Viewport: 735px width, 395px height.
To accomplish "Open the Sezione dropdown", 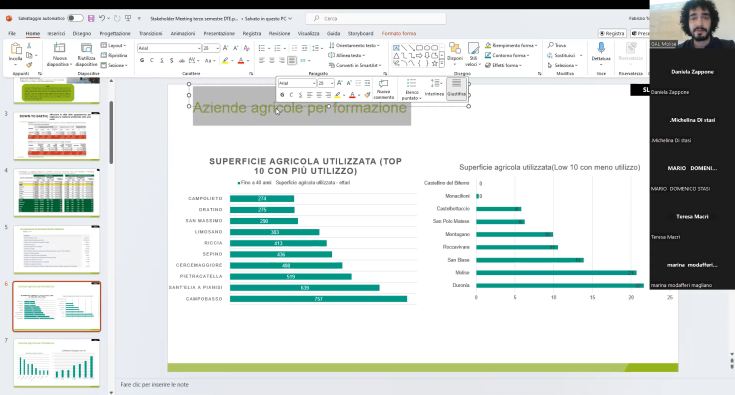I will pos(114,65).
